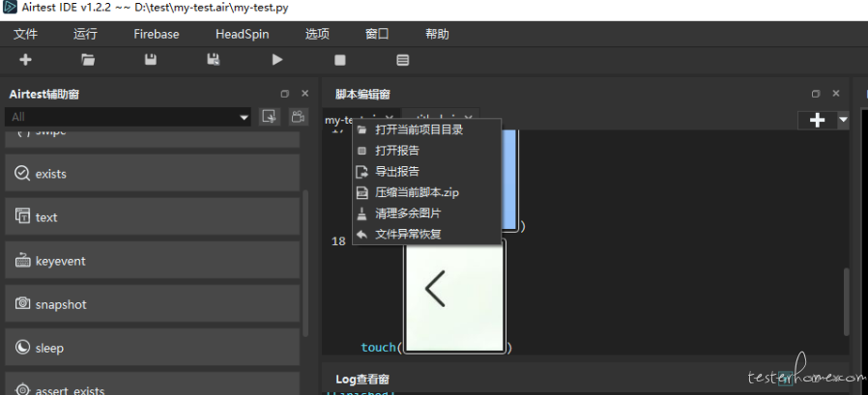Click the exists magnifier icon
868x395 pixels.
pos(22,173)
